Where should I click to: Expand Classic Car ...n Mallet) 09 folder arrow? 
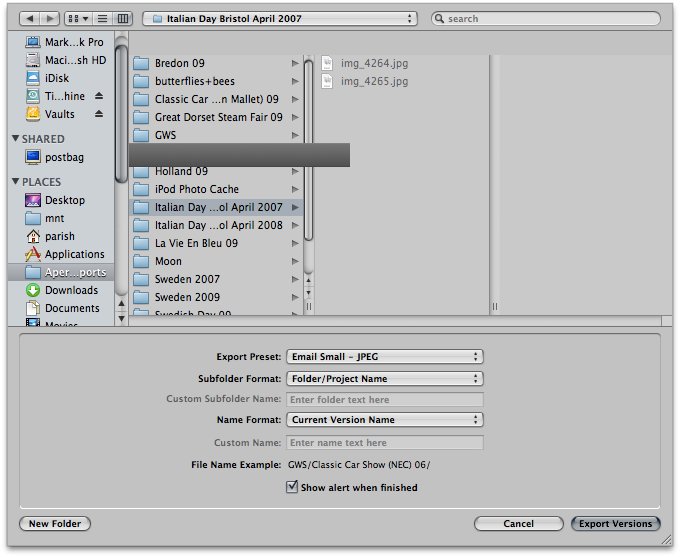tap(295, 99)
